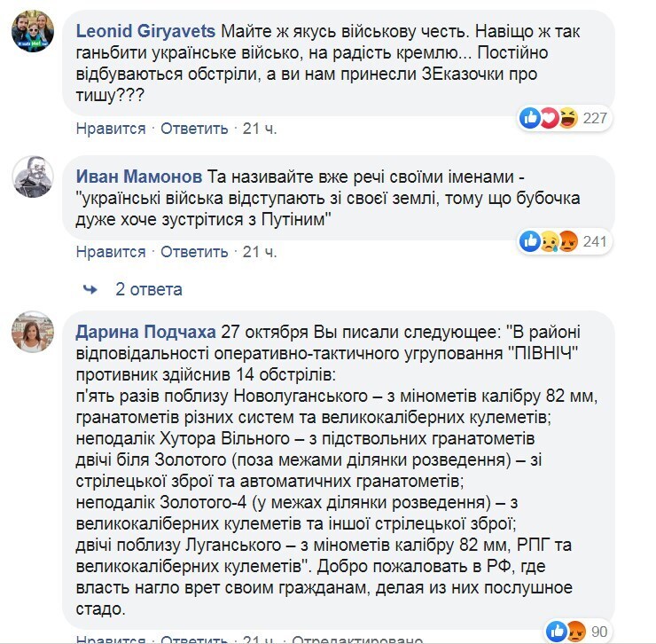The image size is (656, 644).
Task: Click the sad reaction on Иван Мамонов's comment
Action: point(548,240)
